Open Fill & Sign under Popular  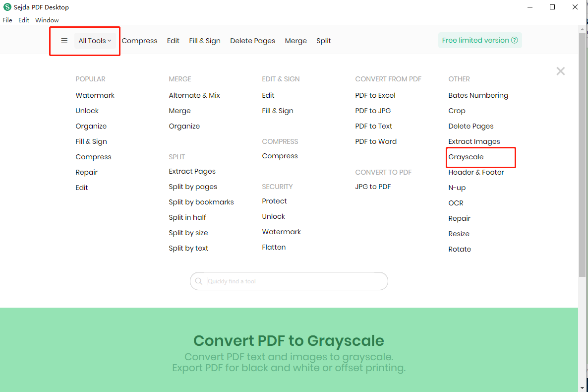click(91, 141)
